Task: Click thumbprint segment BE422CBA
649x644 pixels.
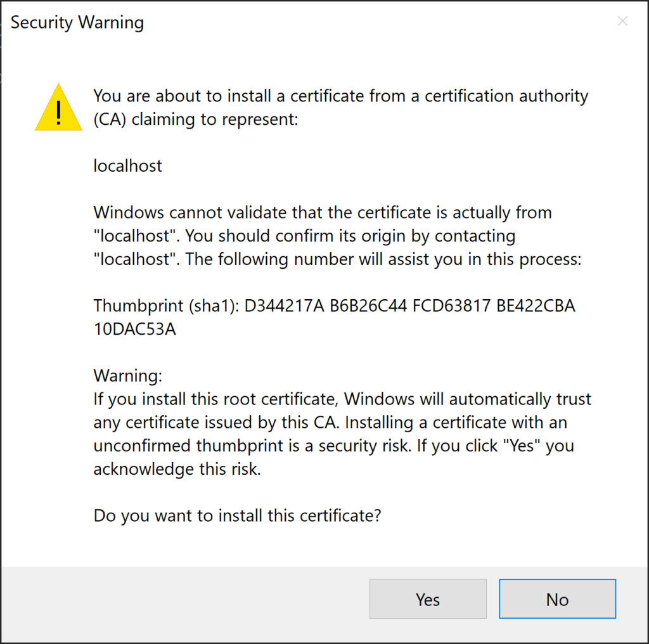Action: (x=536, y=306)
